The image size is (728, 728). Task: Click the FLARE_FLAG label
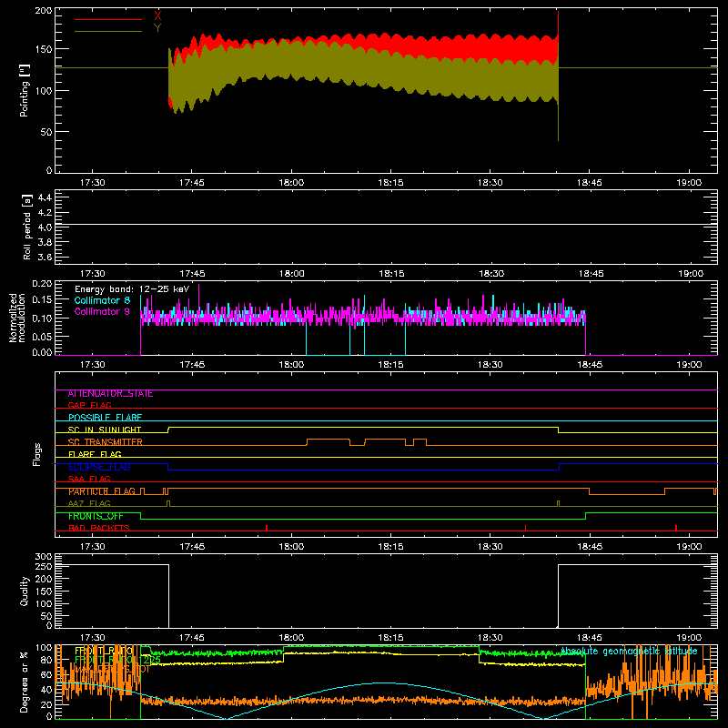(x=95, y=454)
